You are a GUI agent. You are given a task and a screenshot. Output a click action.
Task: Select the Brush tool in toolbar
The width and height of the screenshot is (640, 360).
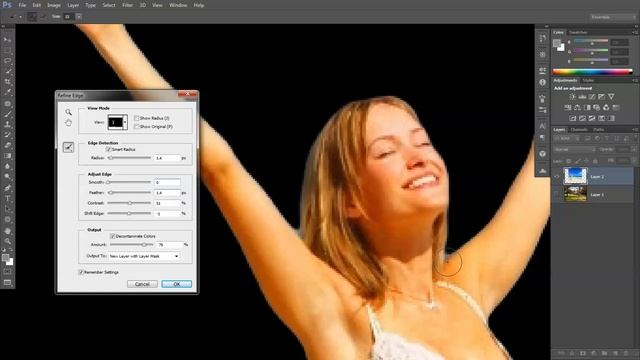pyautogui.click(x=7, y=114)
